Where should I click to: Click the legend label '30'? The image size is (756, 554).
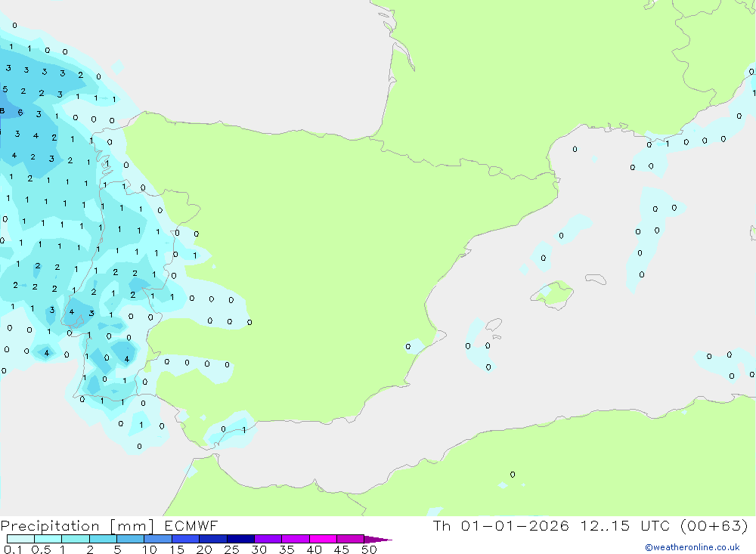pos(259,549)
